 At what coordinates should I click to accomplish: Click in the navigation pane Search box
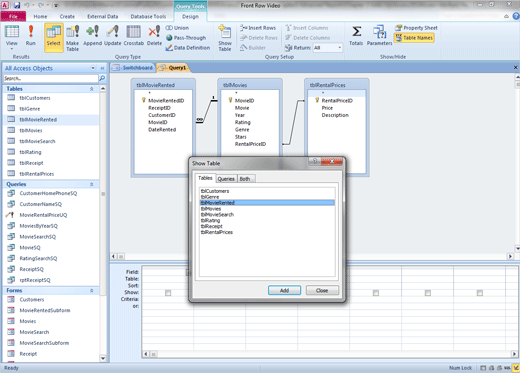[x=51, y=78]
